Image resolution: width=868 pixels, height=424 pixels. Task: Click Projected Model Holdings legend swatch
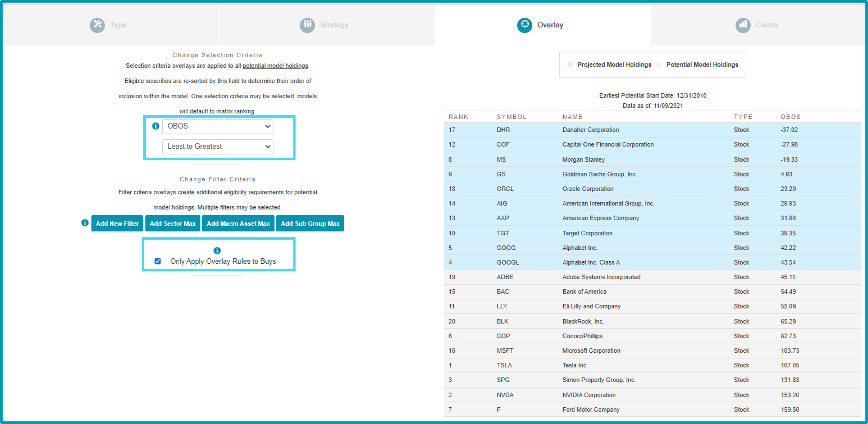[x=570, y=65]
